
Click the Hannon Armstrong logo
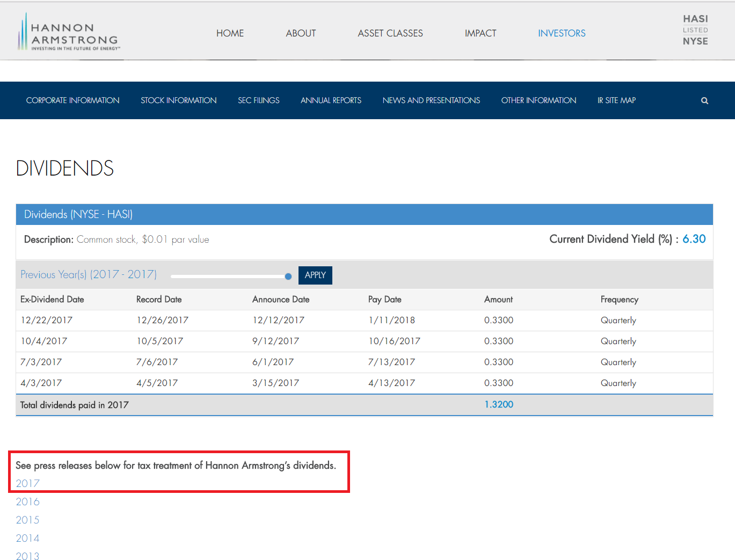pyautogui.click(x=68, y=32)
